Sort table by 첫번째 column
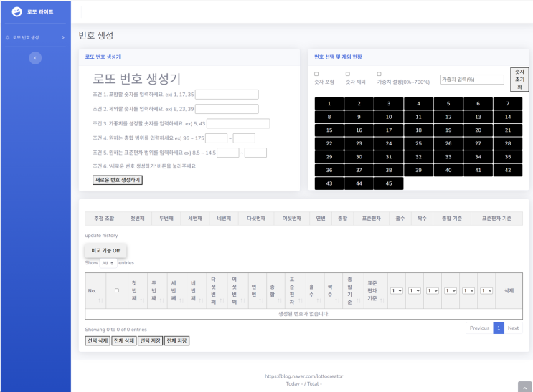 click(x=138, y=291)
